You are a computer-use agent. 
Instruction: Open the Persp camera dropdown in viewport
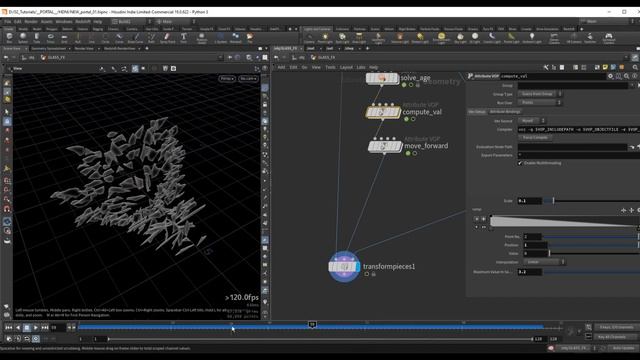227,78
